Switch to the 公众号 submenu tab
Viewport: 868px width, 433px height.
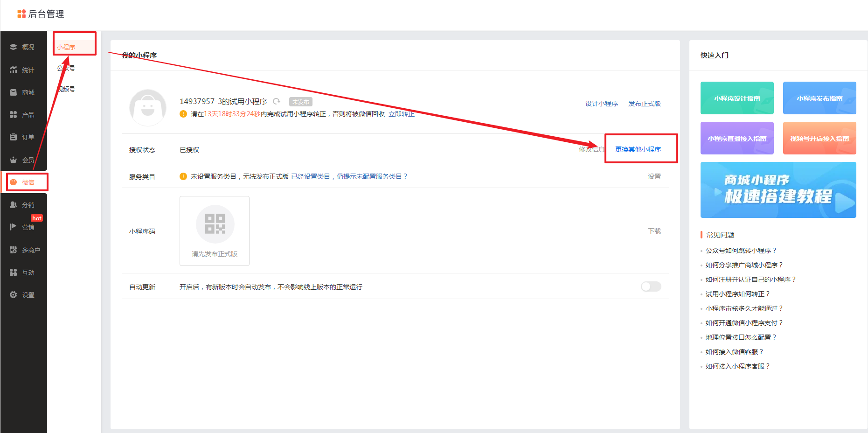point(66,68)
